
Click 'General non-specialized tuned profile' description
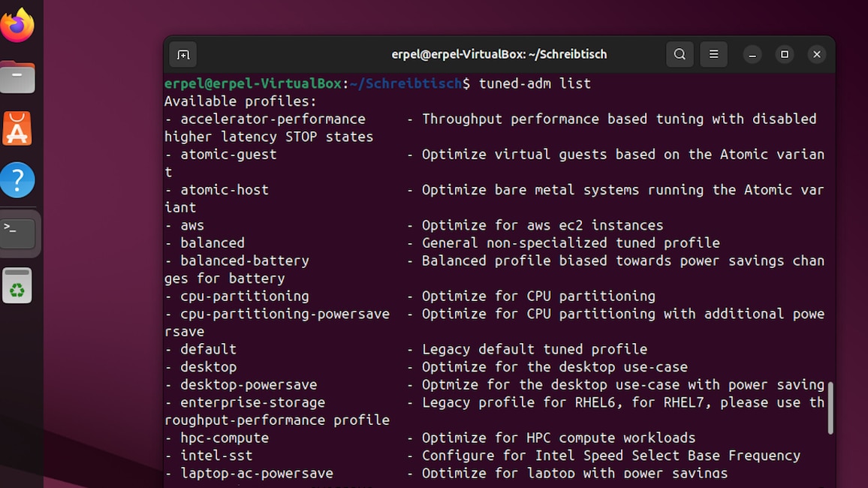[571, 243]
